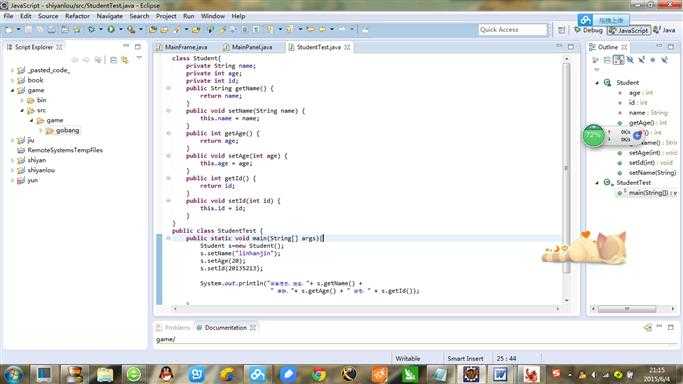Switch to the Problems tab
Screen dimensions: 683x384
[x=173, y=327]
